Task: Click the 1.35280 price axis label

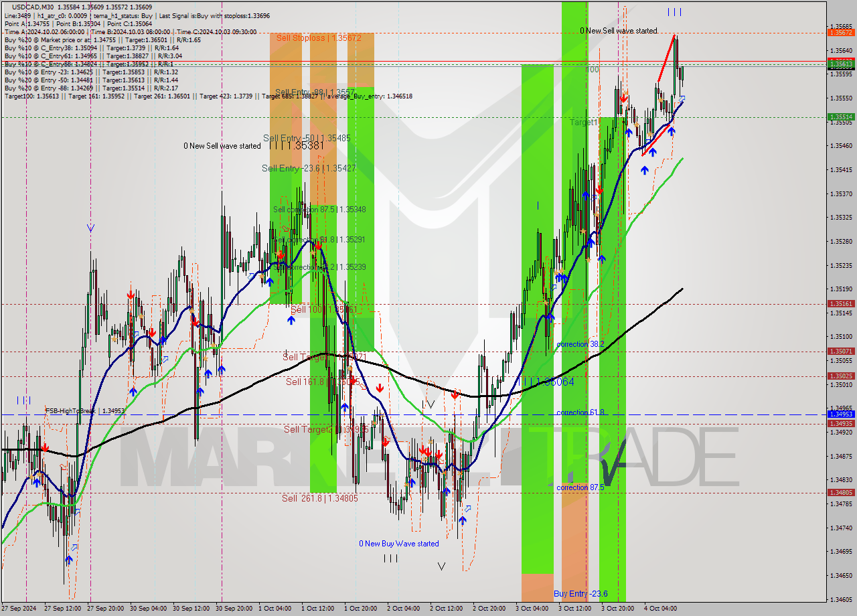Action: (841, 241)
